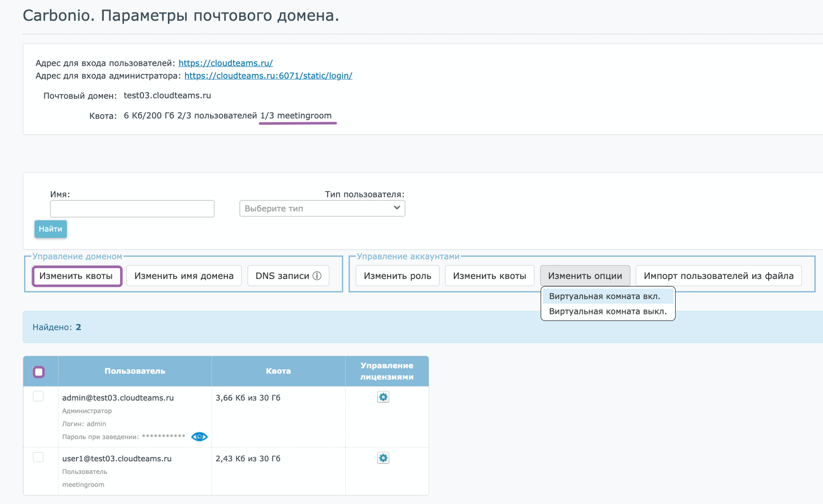Screen dimensions: 823x504
Task: Open the user login link cloudteams.ru
Action: tap(226, 63)
